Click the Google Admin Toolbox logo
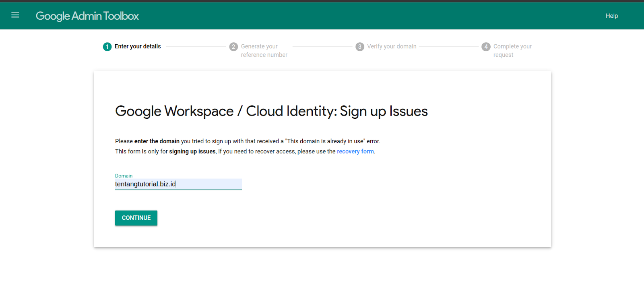 [87, 16]
